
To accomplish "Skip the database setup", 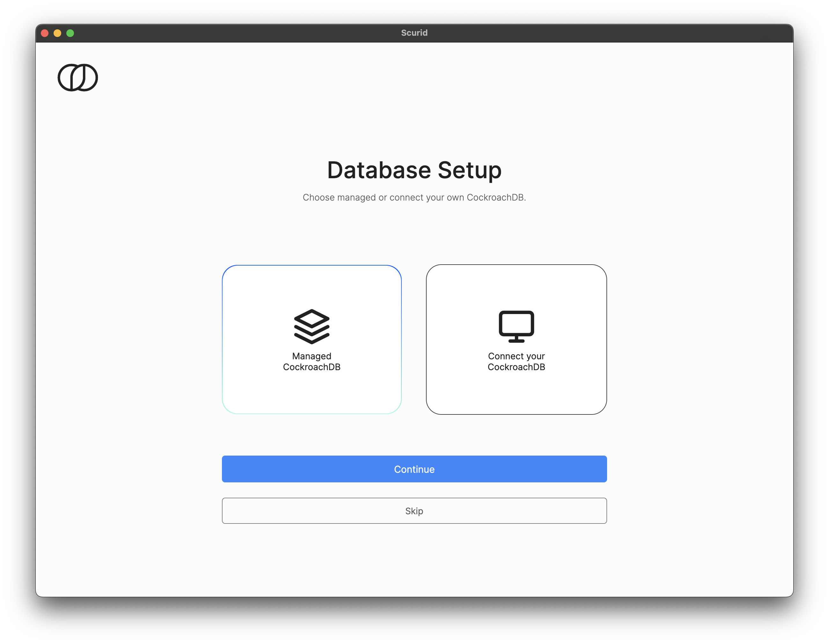I will [x=414, y=511].
